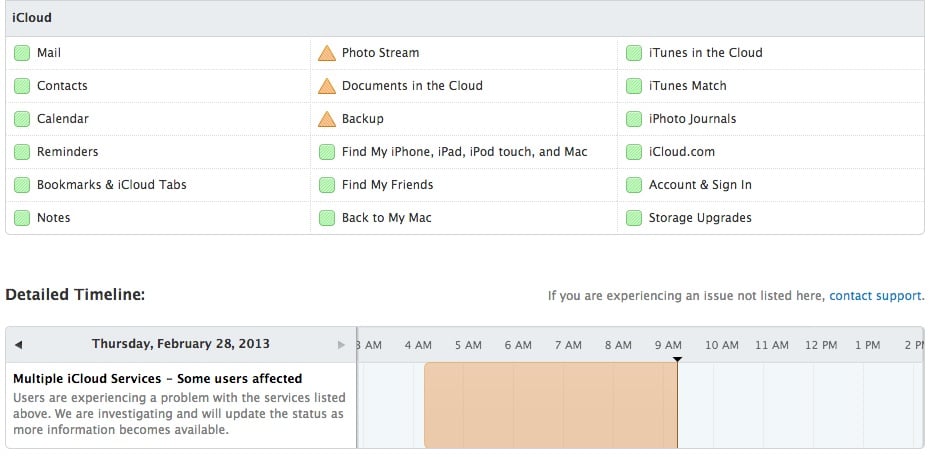Open the contact support link

coord(875,296)
